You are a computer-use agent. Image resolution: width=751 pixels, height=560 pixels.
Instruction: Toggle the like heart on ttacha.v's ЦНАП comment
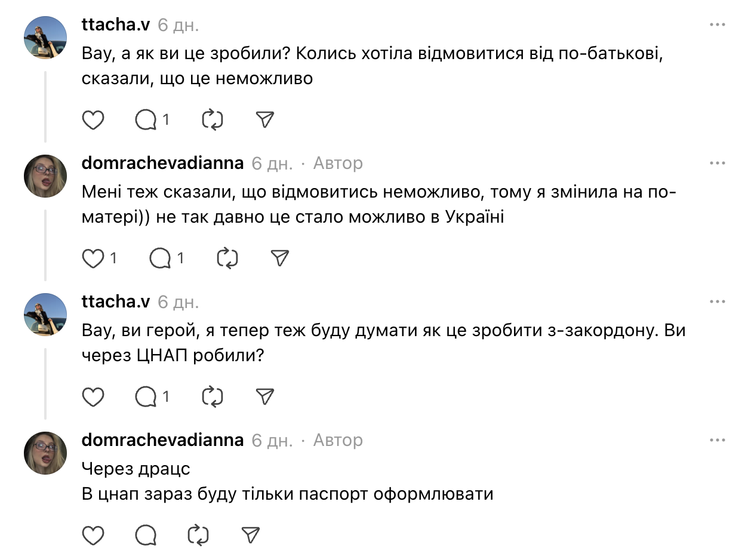point(92,396)
